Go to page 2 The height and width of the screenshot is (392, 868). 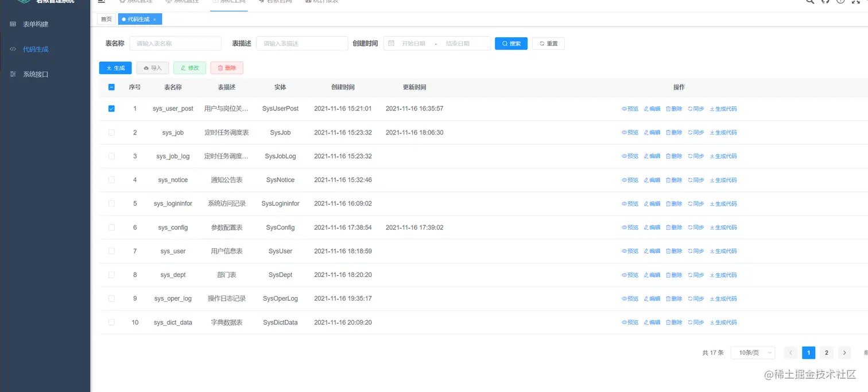826,352
